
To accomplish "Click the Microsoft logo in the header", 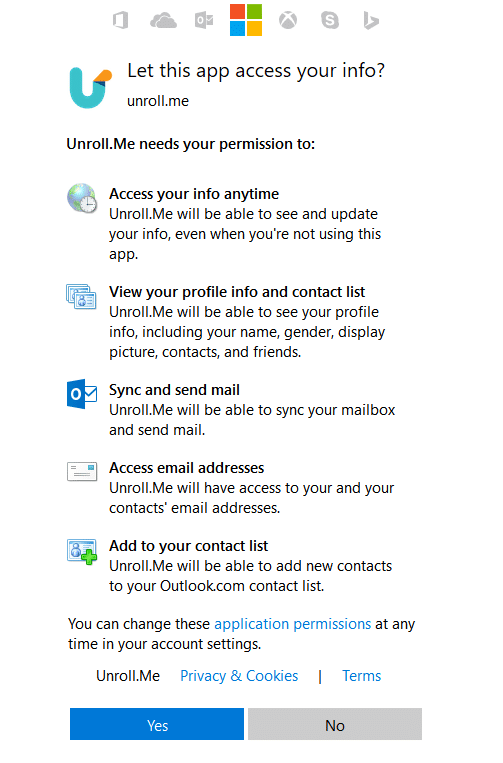I will coord(246,20).
